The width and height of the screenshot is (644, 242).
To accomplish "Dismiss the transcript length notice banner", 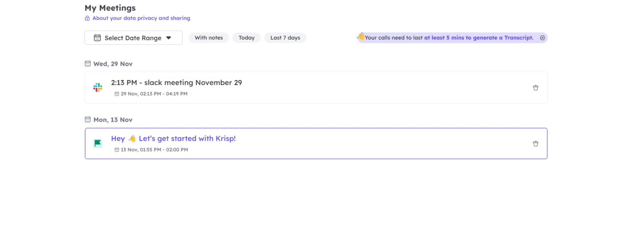I will point(543,38).
